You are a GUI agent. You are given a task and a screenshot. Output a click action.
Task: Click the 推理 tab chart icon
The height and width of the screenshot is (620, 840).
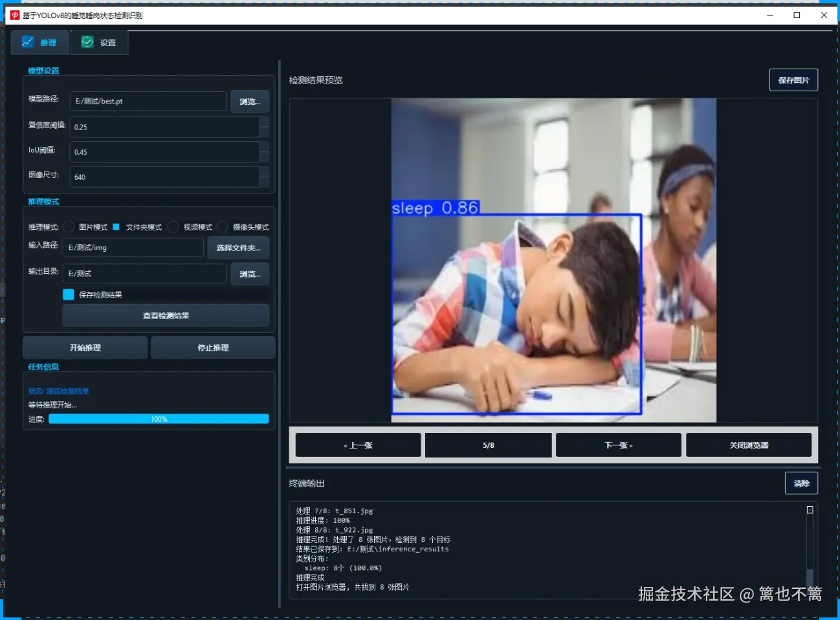point(28,42)
